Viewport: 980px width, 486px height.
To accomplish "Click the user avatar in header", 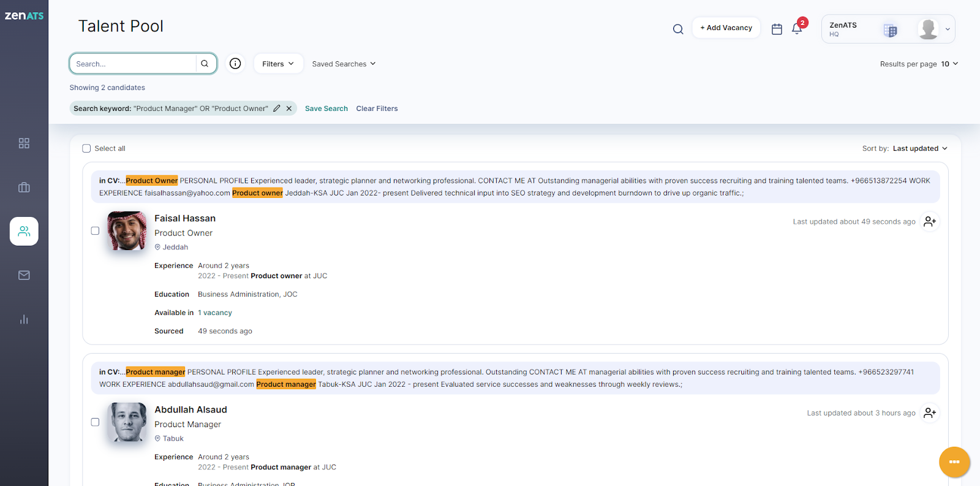I will pos(928,29).
